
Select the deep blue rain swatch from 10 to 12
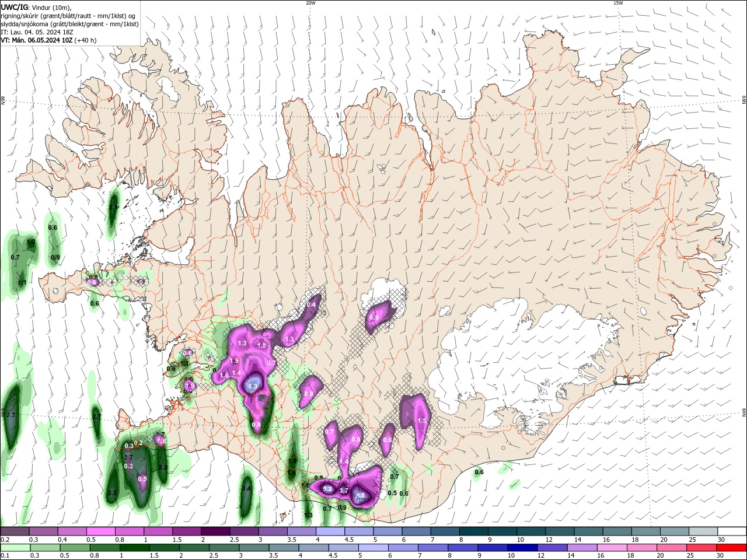click(x=522, y=548)
